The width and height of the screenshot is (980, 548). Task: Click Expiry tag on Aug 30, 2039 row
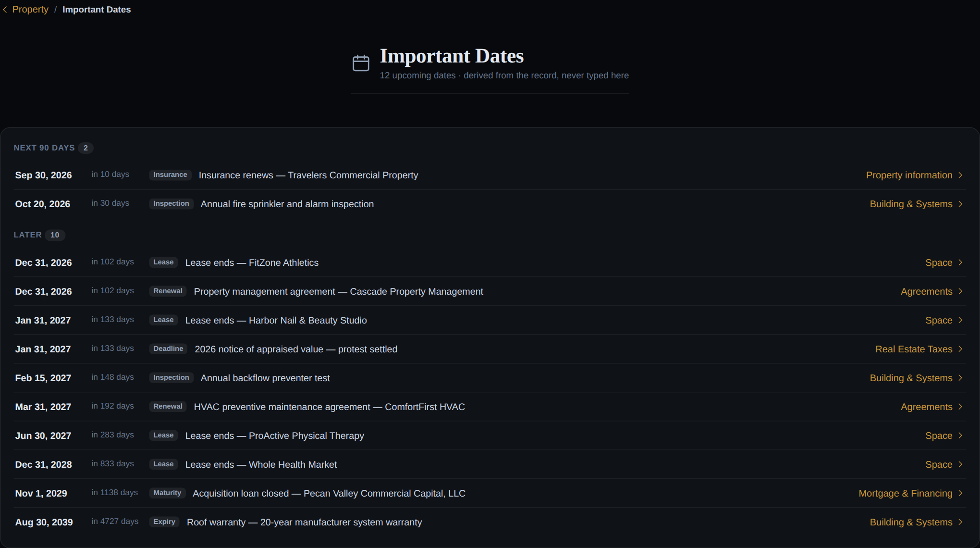pyautogui.click(x=164, y=522)
